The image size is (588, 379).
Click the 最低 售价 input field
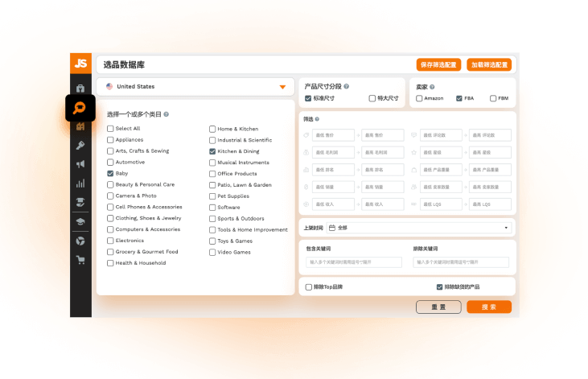tap(333, 135)
